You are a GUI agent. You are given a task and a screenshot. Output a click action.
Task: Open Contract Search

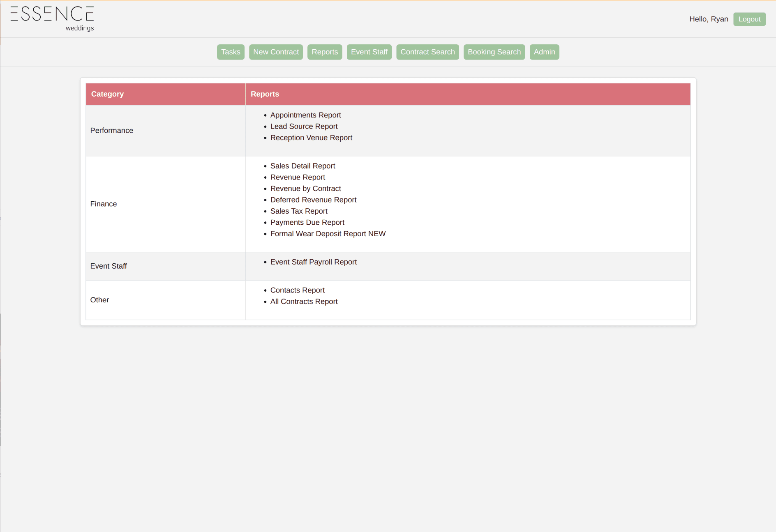pos(427,52)
